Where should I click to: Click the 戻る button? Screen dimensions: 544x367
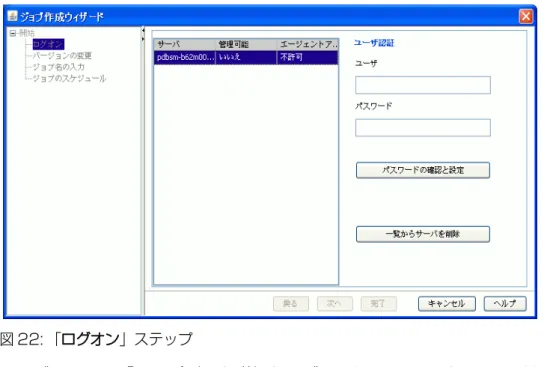tap(291, 304)
